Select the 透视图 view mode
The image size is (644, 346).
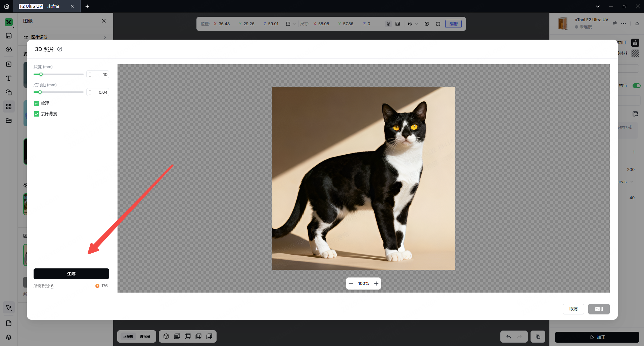click(145, 336)
